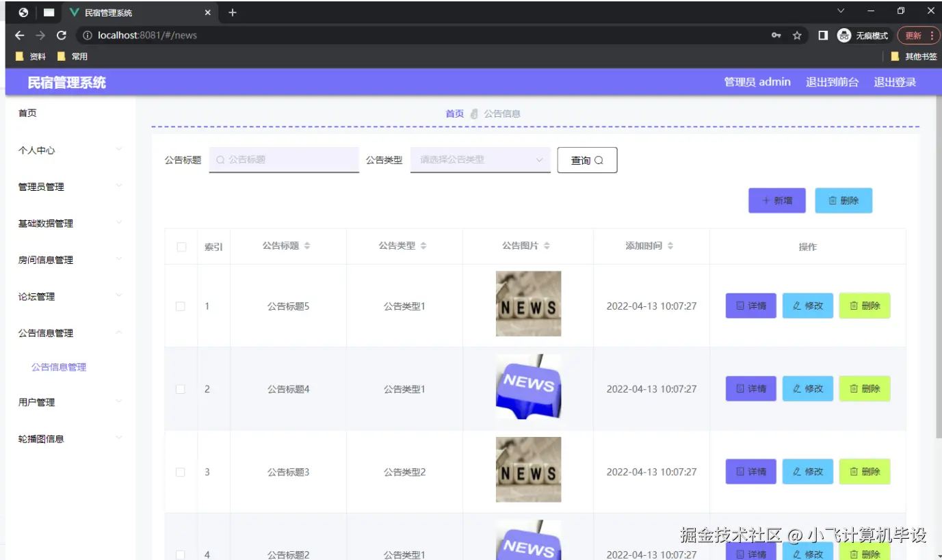Expand the 轮播图信息 sidebar menu
942x560 pixels.
[x=70, y=439]
